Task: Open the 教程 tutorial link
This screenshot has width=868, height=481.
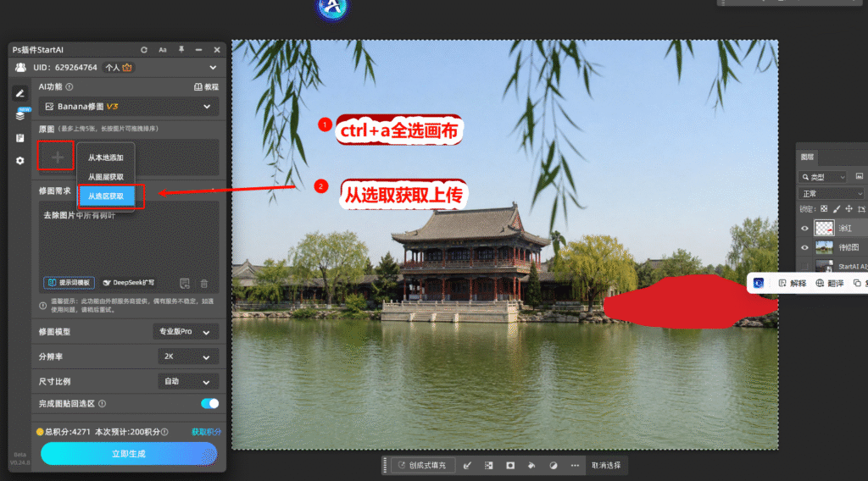Action: [206, 87]
